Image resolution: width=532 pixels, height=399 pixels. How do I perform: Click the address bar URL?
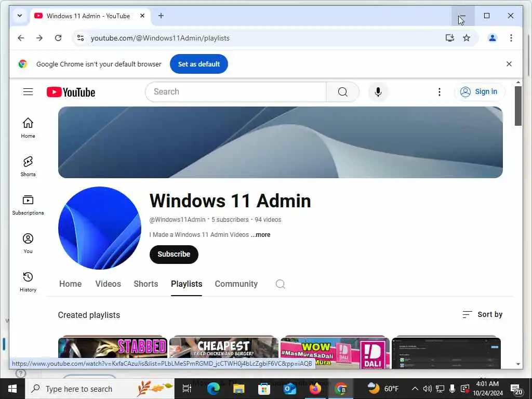160,38
